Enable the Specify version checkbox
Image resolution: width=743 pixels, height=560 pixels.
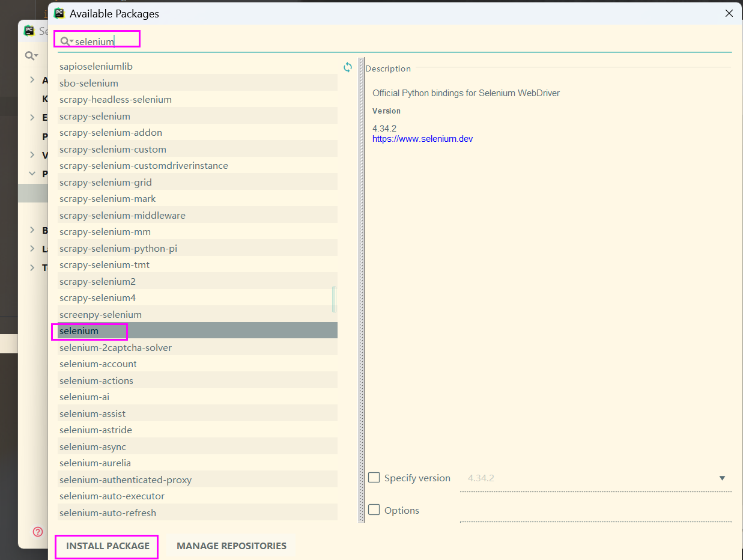click(x=374, y=478)
